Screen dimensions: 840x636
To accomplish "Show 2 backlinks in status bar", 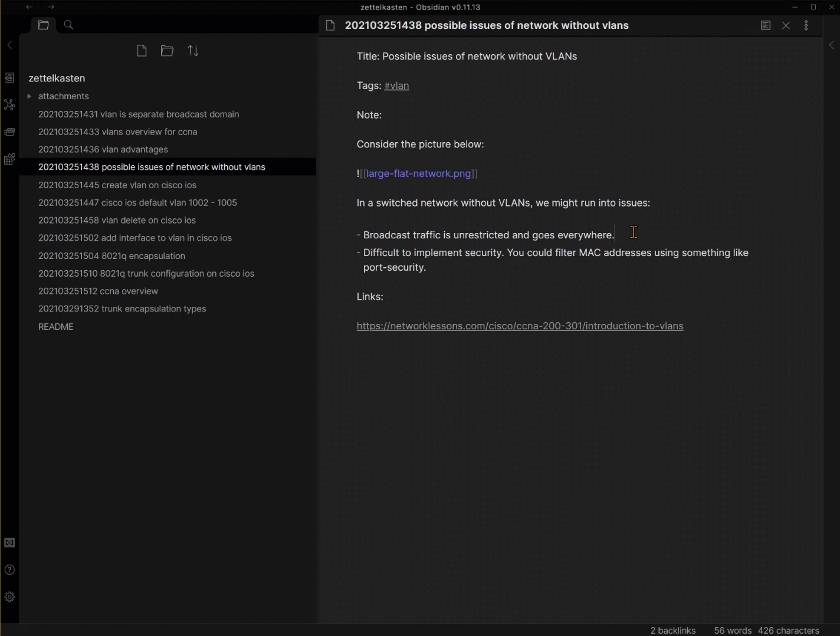I will click(673, 630).
